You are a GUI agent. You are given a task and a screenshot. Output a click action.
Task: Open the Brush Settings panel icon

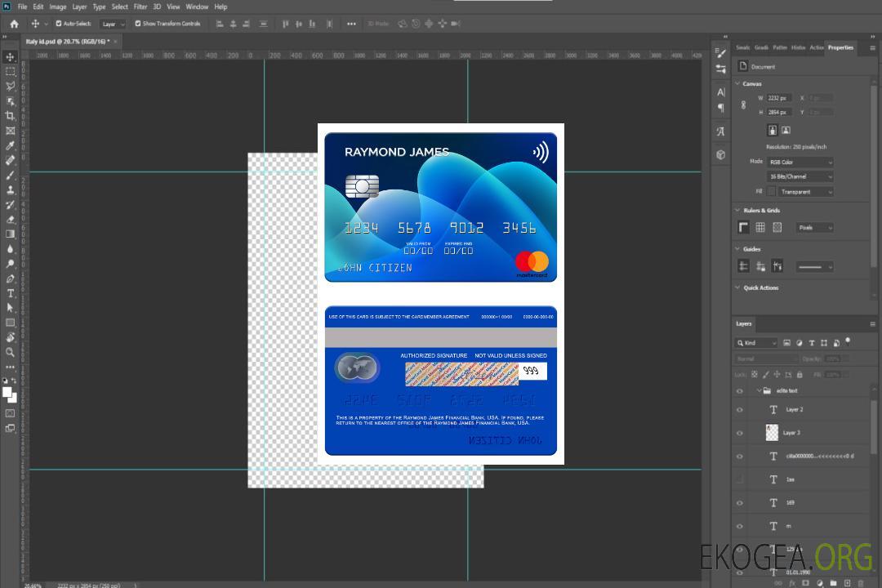click(x=720, y=53)
